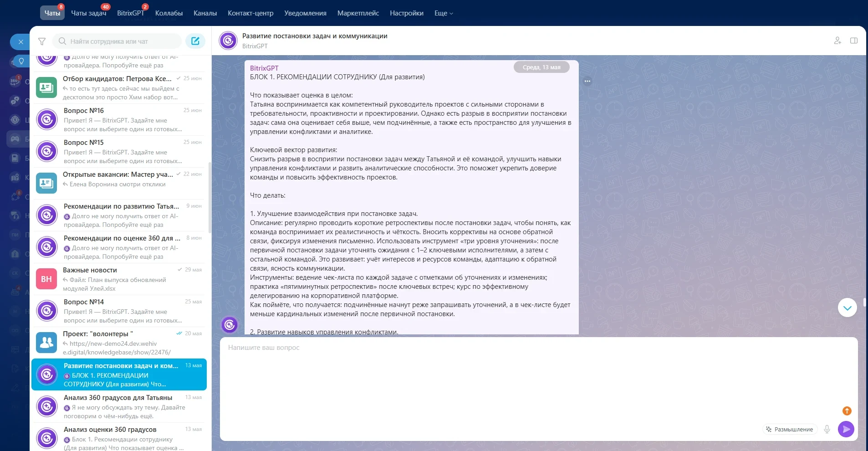Screen dimensions: 868x451
Task: Click the "BitrixGPT" sender name in the message
Action: coord(264,68)
